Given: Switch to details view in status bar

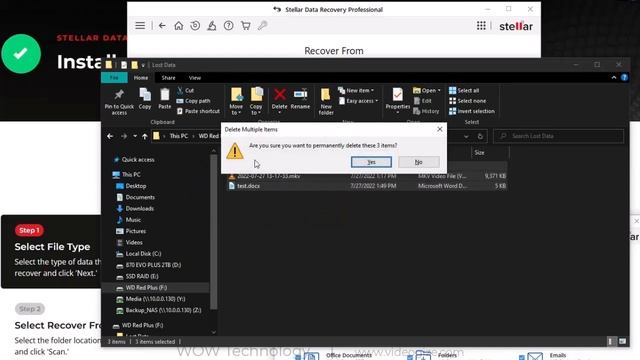Looking at the screenshot, I should click(611, 341).
